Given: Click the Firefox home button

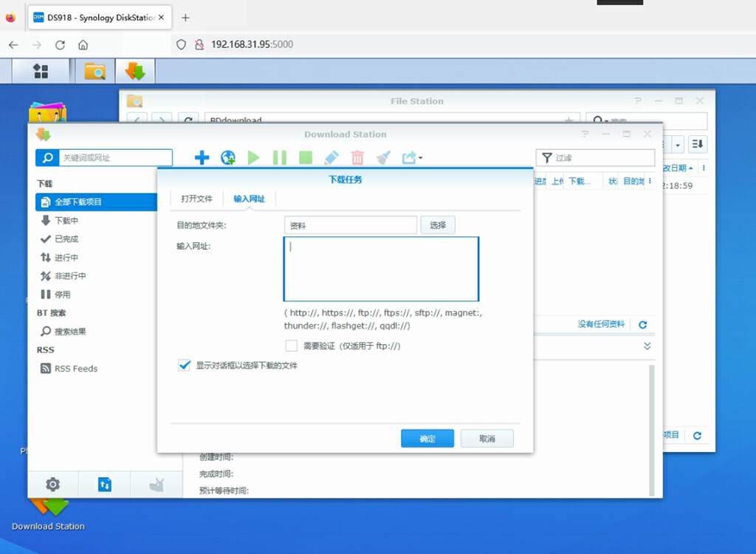Looking at the screenshot, I should 83,45.
